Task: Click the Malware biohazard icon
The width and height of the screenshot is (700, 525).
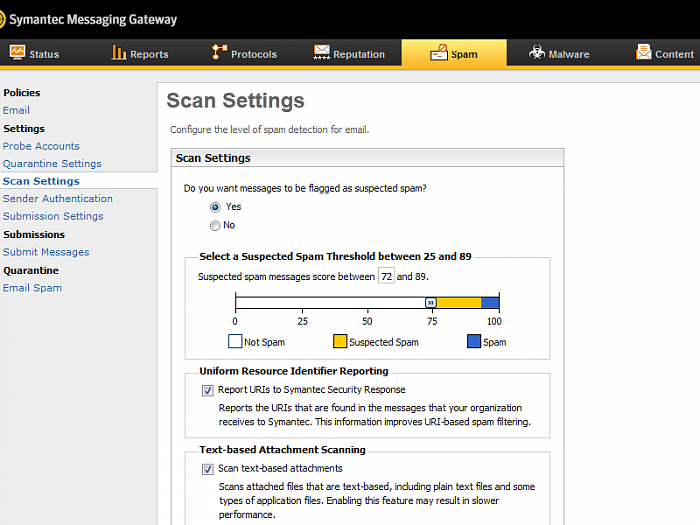Action: (x=537, y=53)
